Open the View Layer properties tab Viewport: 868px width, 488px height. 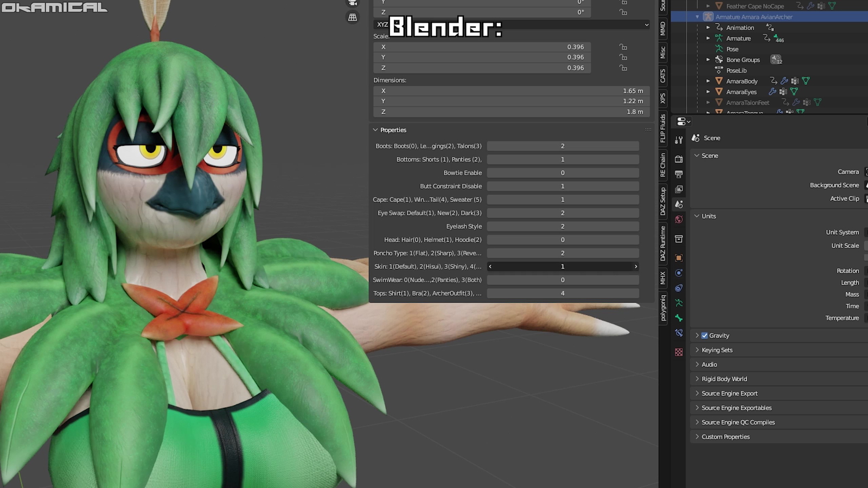679,189
